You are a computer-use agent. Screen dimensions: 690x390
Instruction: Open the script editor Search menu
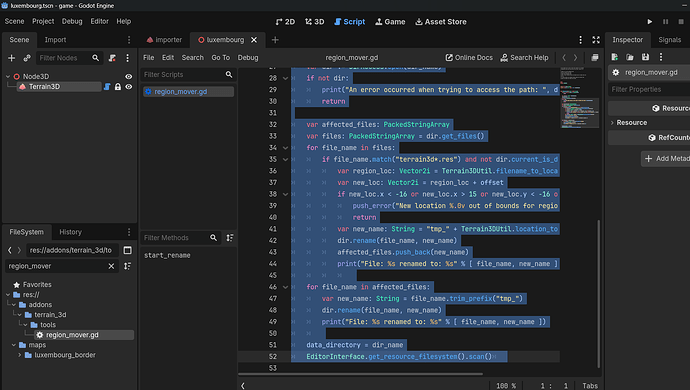pyautogui.click(x=193, y=58)
